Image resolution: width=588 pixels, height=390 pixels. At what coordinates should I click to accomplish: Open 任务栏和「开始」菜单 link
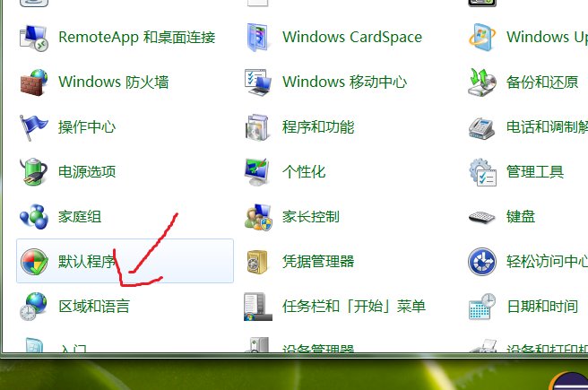point(353,307)
